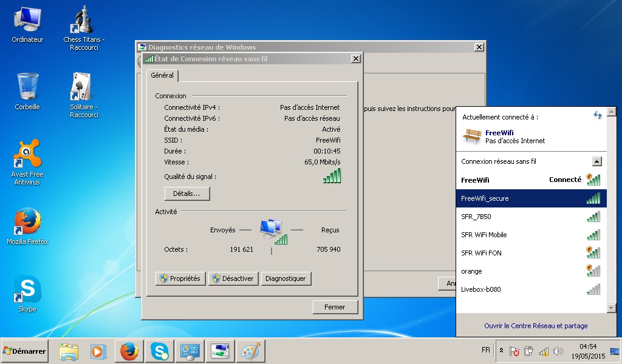Select the FreeWifi_secure network

pos(531,198)
